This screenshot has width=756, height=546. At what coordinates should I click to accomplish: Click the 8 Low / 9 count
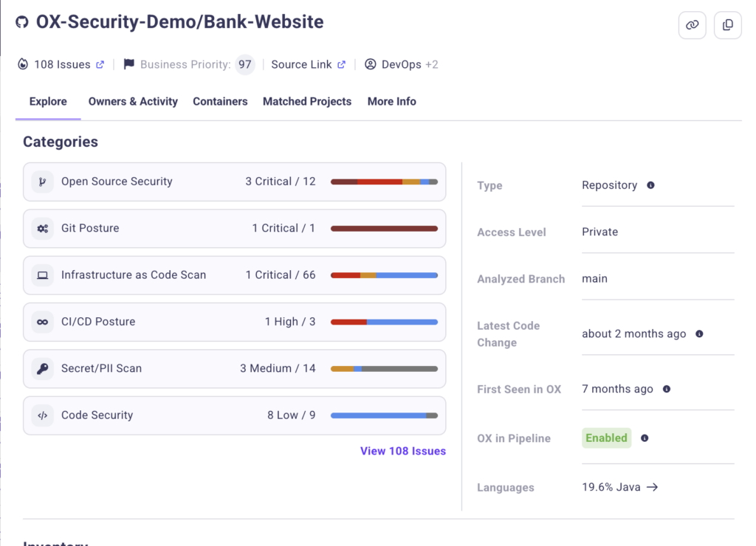[291, 415]
